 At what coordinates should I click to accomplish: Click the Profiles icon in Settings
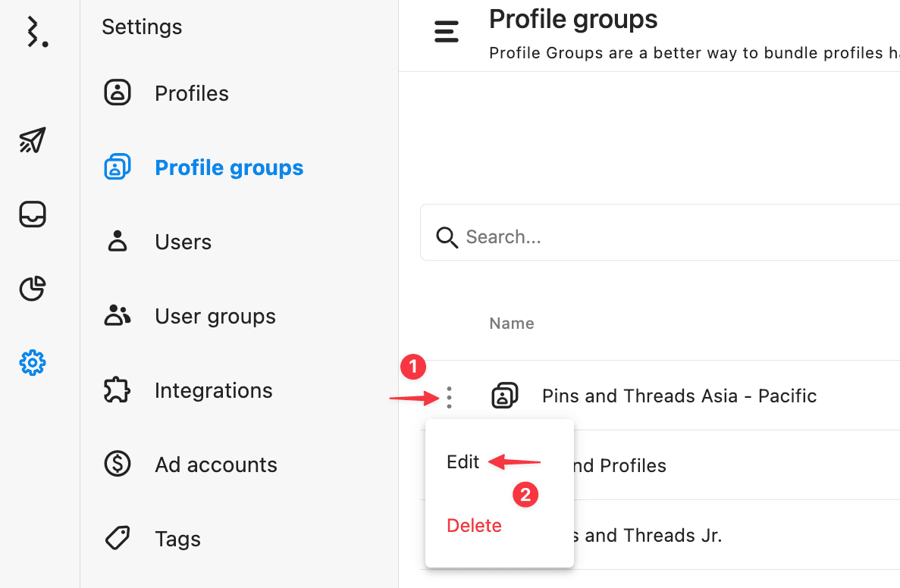(x=118, y=93)
